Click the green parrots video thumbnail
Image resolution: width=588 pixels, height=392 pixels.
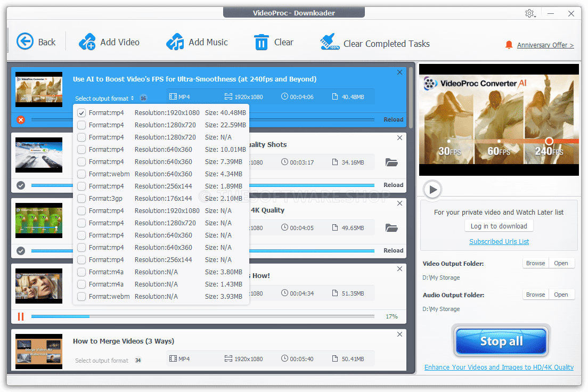(39, 220)
